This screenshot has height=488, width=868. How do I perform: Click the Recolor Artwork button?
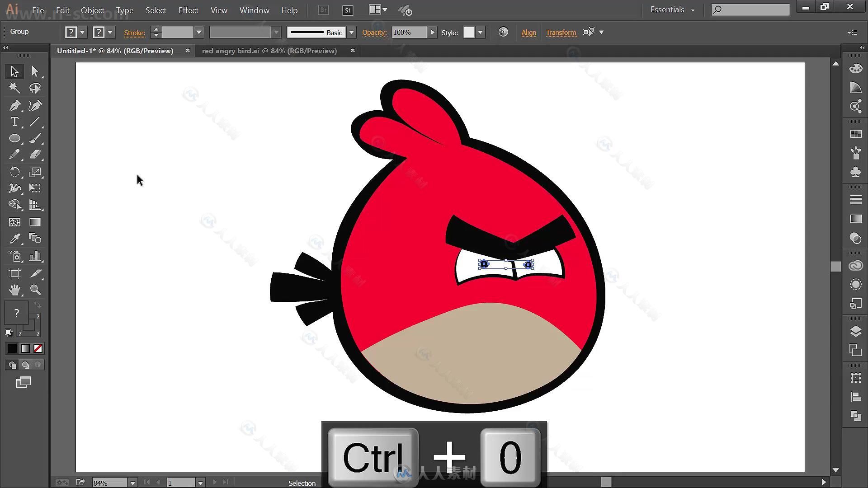coord(503,32)
